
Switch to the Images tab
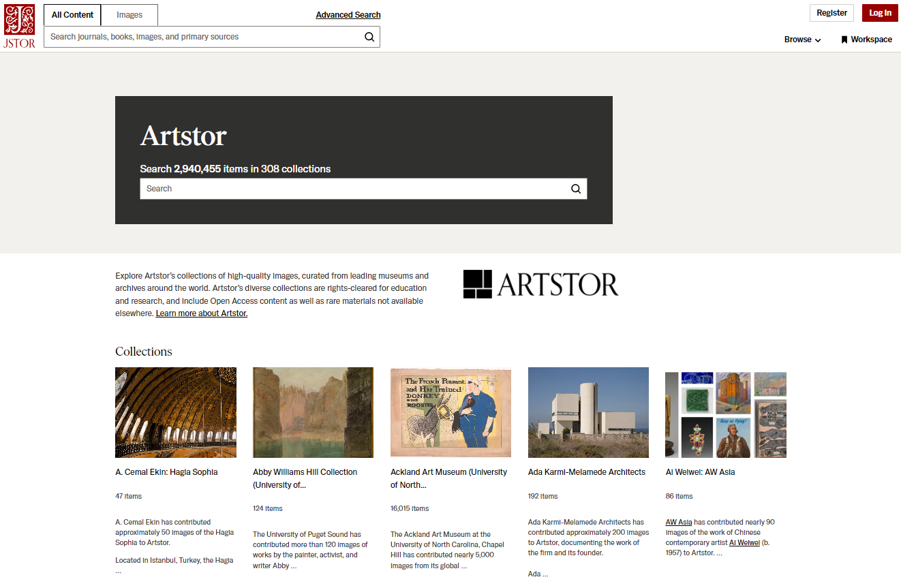(129, 15)
